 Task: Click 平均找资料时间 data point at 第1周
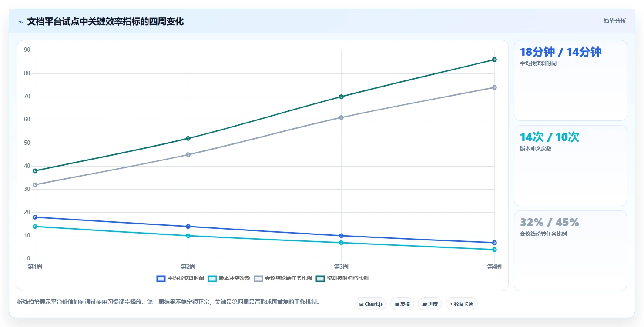pos(35,217)
